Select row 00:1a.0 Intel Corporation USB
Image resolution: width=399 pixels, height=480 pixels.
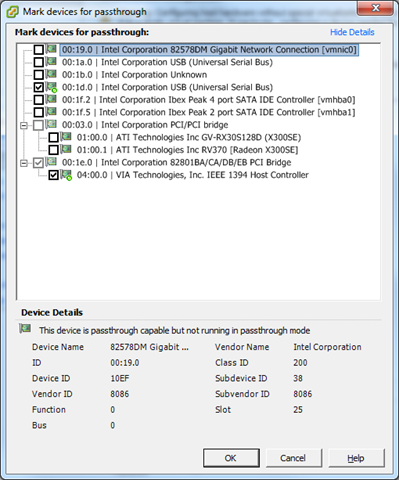click(167, 62)
